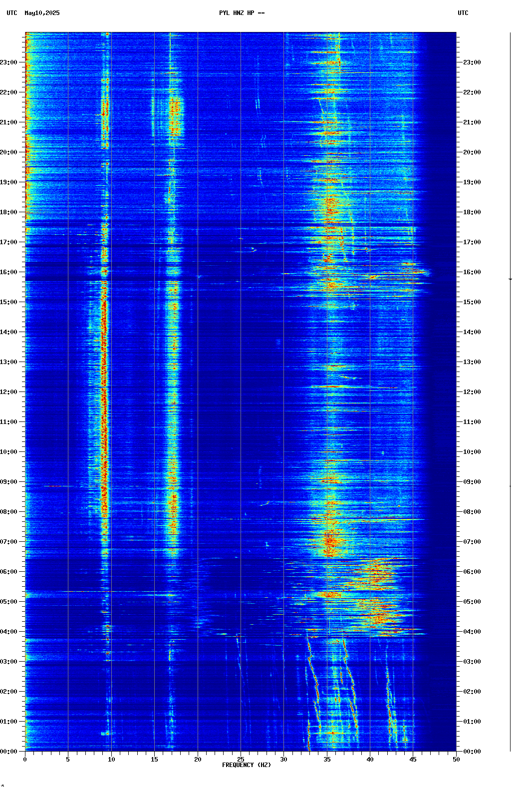Screen dimensions: 532x791
Task: Select left axis time label 13:00
Action: point(8,362)
